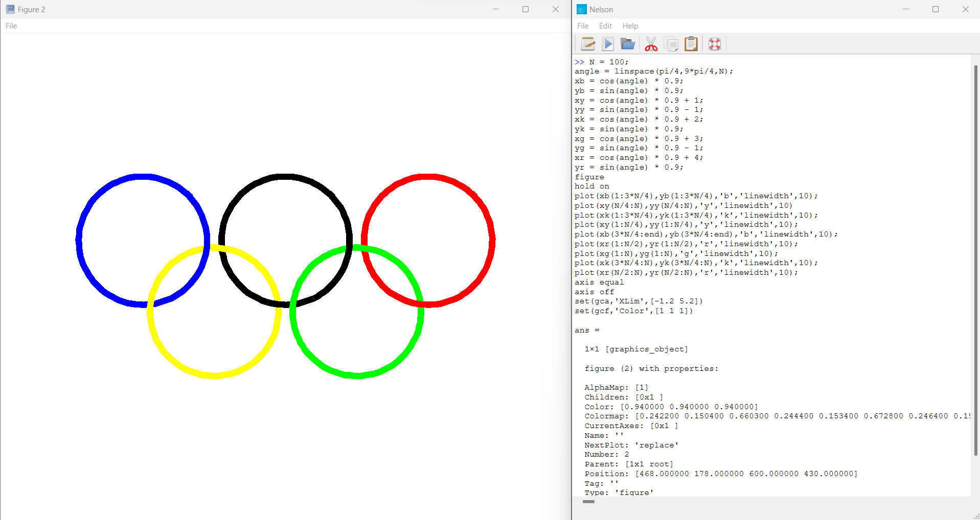Click the 'axis equal' line
The width and height of the screenshot is (980, 520).
(x=599, y=282)
